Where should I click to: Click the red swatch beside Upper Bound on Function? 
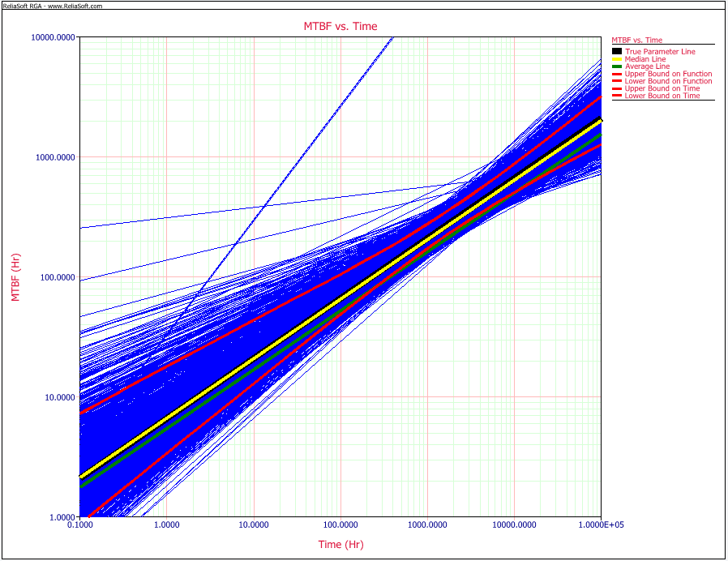pos(615,74)
